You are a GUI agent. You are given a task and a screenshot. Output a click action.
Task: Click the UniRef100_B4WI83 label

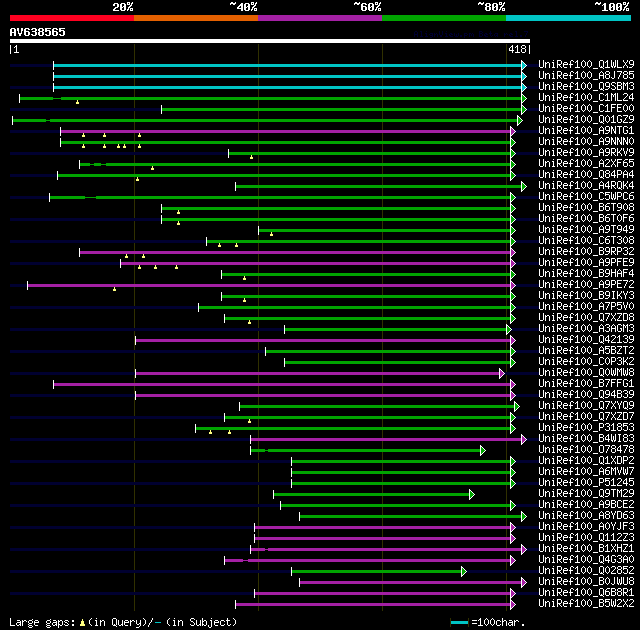[x=586, y=439]
